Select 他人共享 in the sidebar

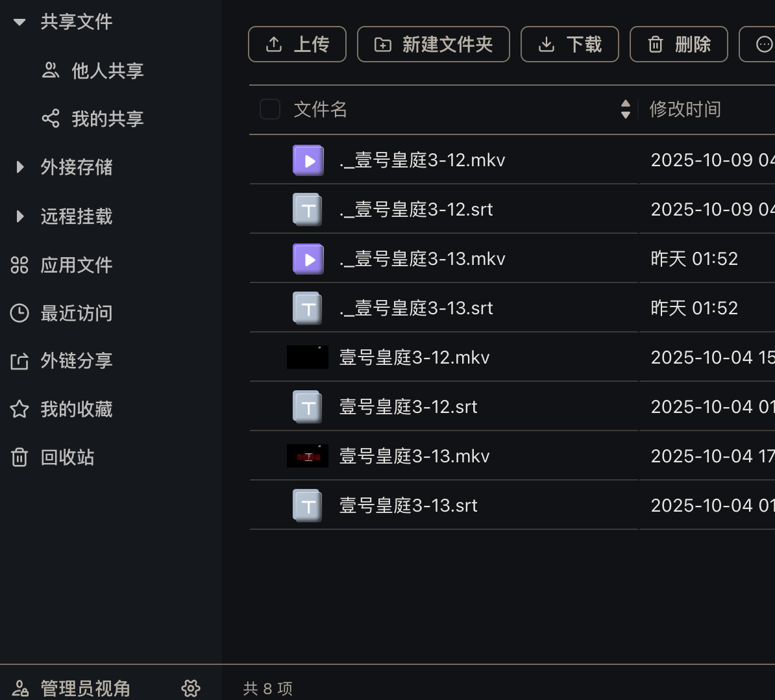click(x=107, y=70)
